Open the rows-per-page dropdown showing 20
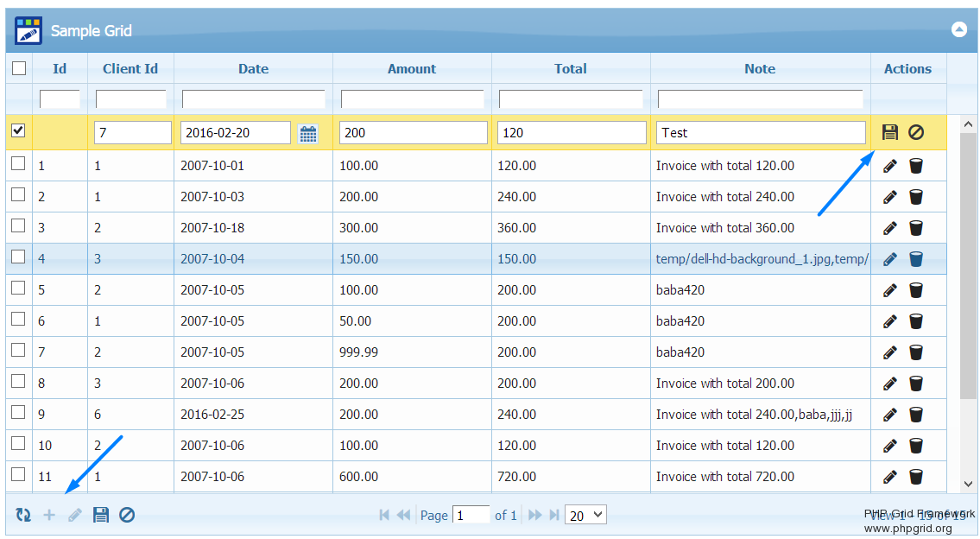 coord(585,515)
